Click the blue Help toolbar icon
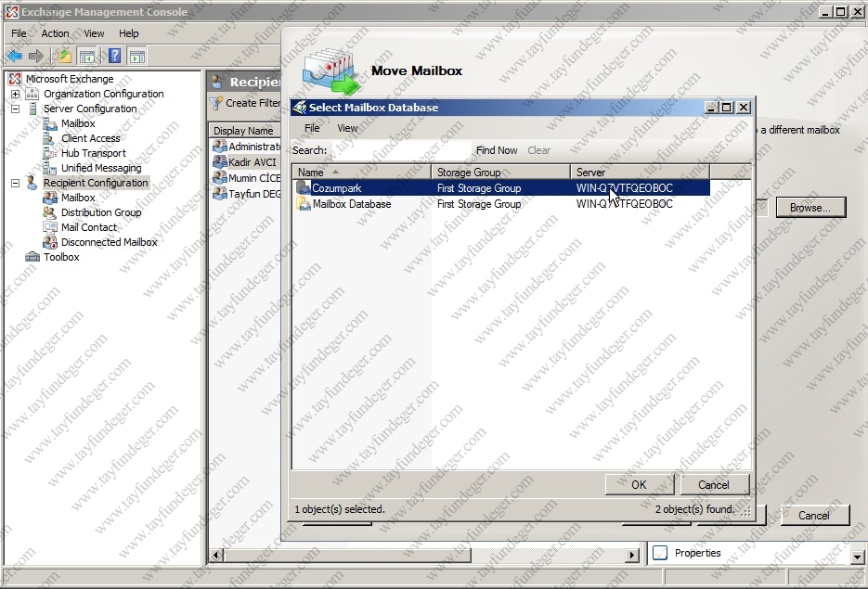Viewport: 868px width, 589px height. 114,56
